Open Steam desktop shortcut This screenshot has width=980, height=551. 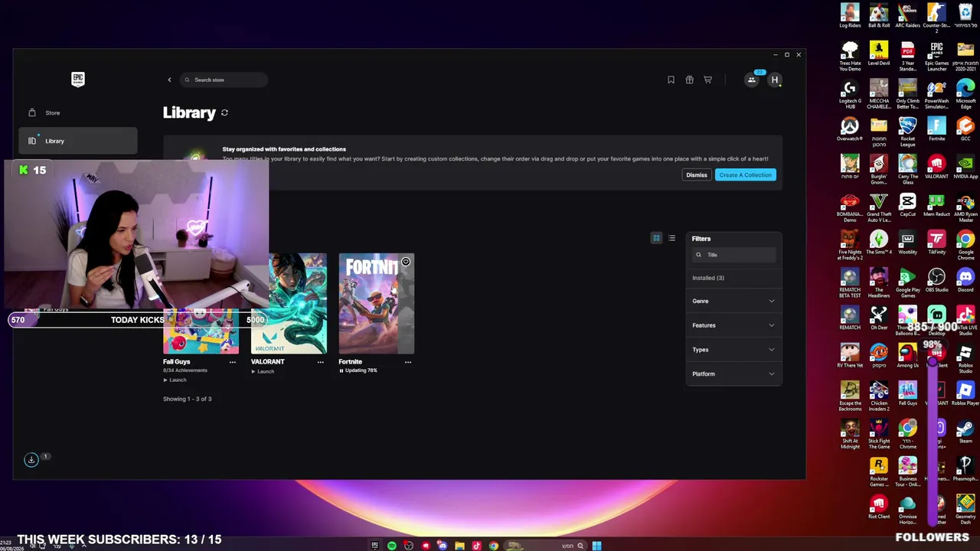point(965,430)
